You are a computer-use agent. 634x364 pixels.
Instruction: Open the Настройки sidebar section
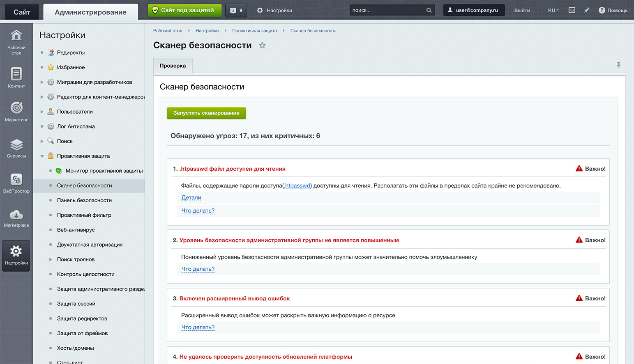tap(16, 256)
